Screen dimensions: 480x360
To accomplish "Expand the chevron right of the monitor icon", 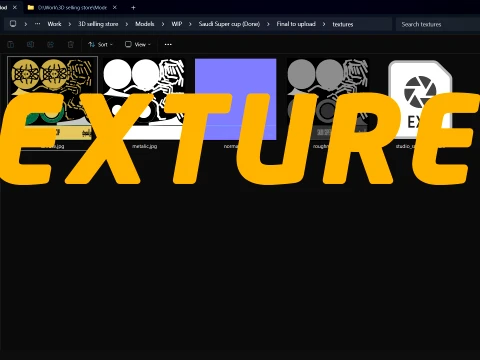I will point(26,24).
